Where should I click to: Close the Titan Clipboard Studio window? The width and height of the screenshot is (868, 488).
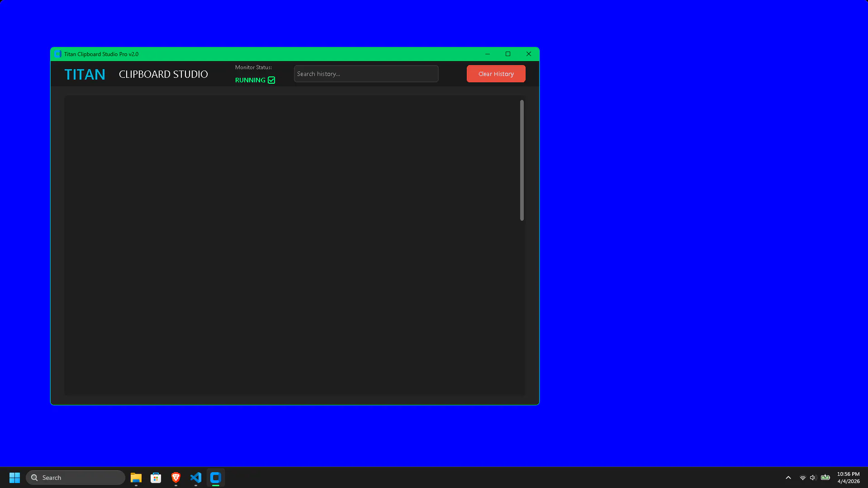529,54
